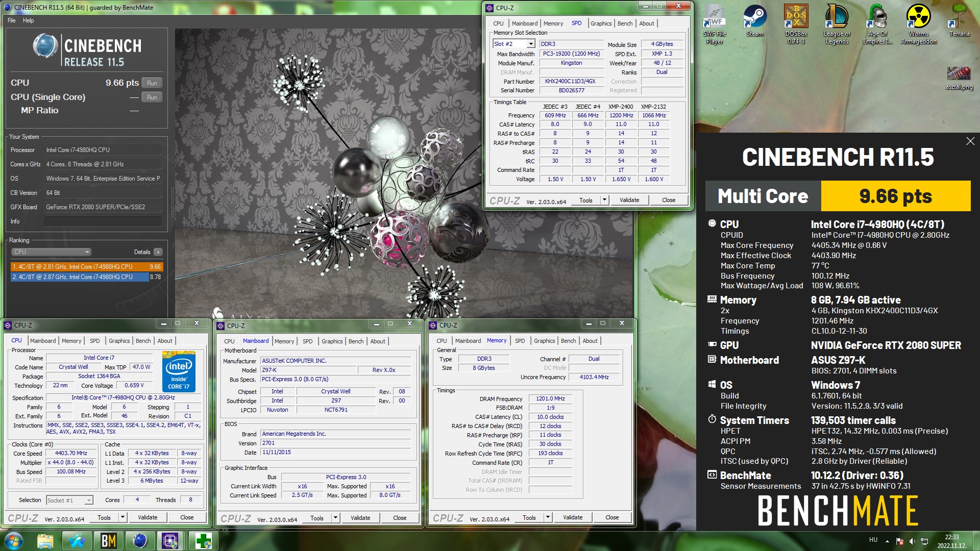Open Tools dropdown arrow in Mainboard window
Image resolution: width=980 pixels, height=551 pixels.
335,518
